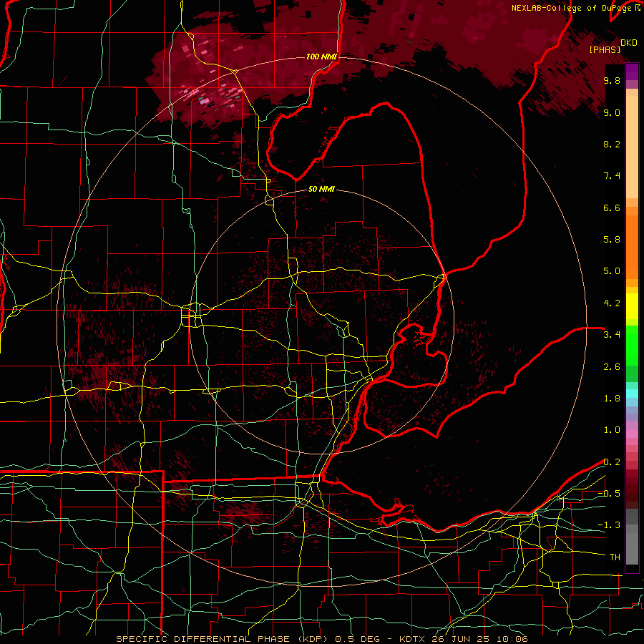Click the 3.4 legend value
644x644 pixels.
point(612,335)
